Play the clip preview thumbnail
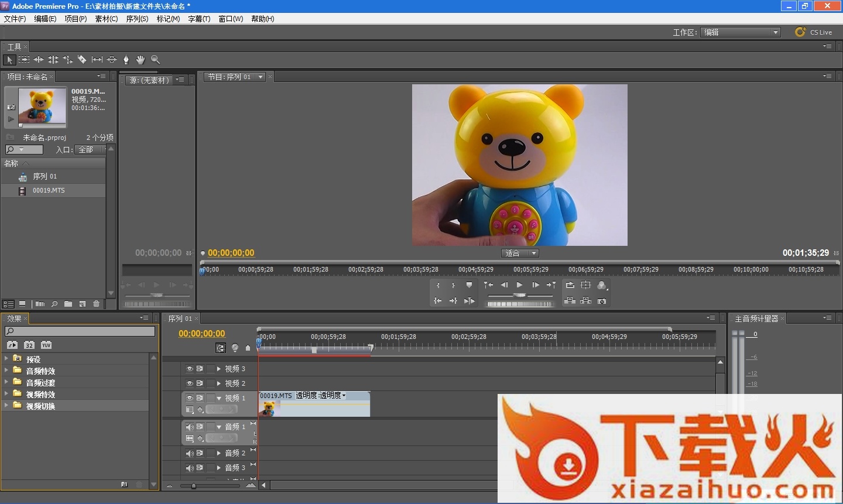The width and height of the screenshot is (843, 504). (11, 119)
